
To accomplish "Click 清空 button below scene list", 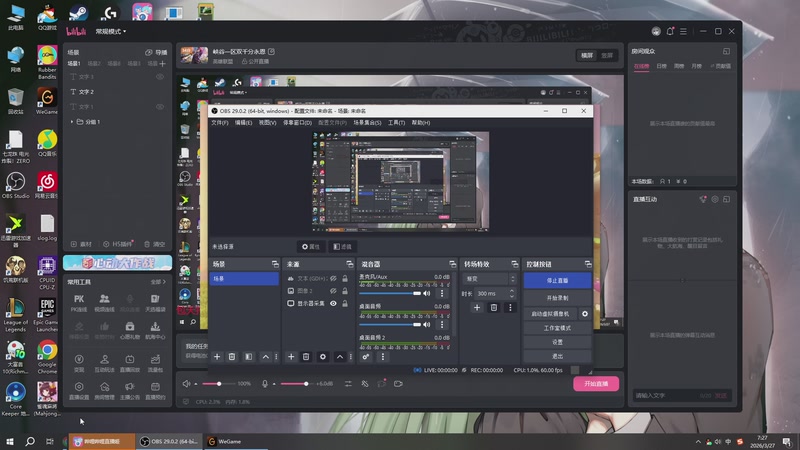I will (155, 244).
